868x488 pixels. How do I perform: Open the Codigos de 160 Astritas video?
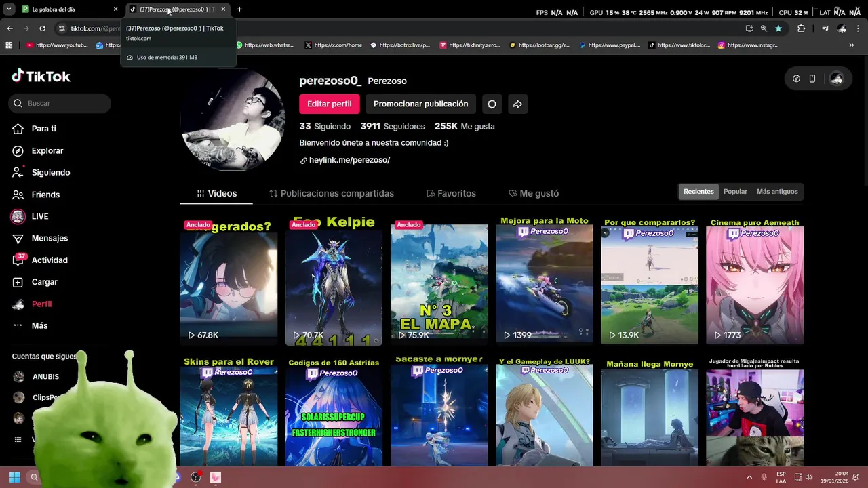[x=334, y=411]
